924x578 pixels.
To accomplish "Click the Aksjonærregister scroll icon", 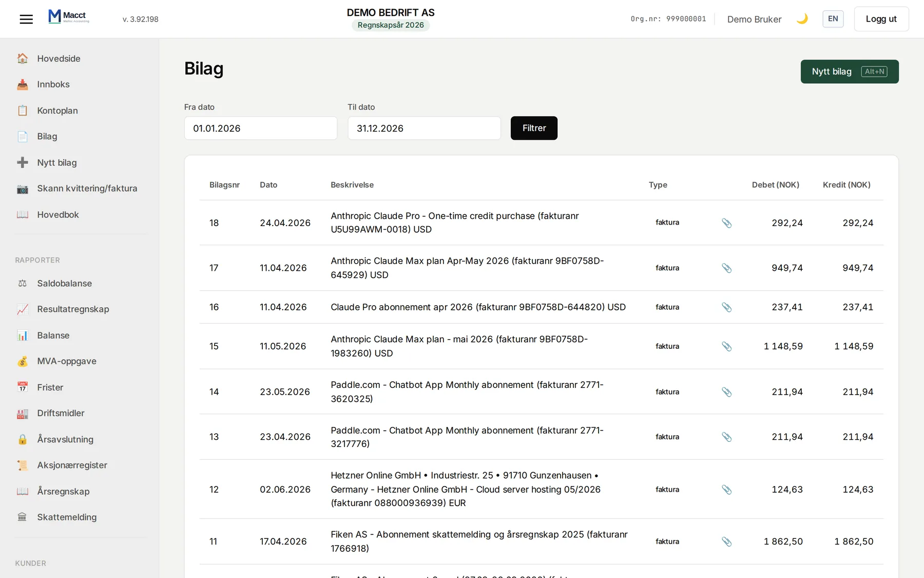I will (23, 465).
